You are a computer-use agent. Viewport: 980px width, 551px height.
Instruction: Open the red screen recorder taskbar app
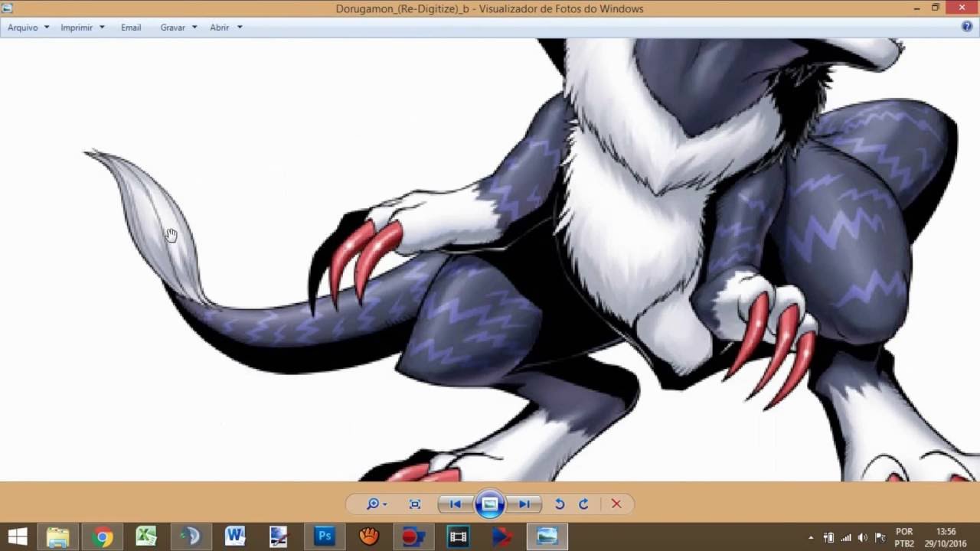[x=413, y=536]
